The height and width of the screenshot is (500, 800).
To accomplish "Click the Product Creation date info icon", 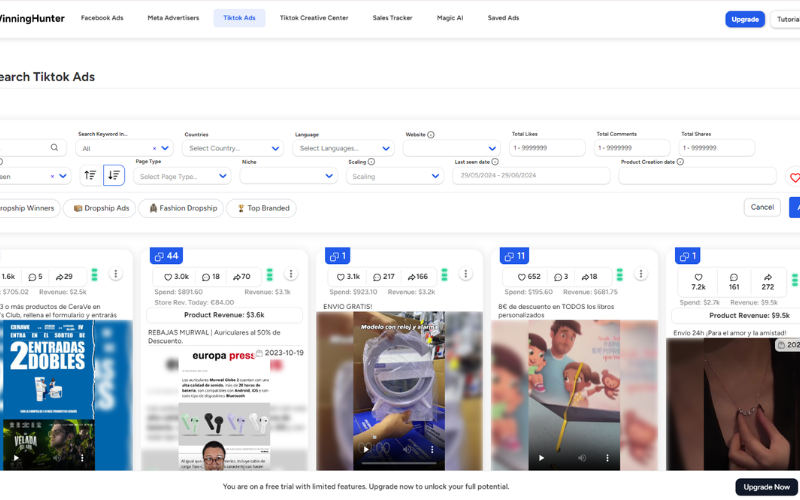I will (680, 162).
